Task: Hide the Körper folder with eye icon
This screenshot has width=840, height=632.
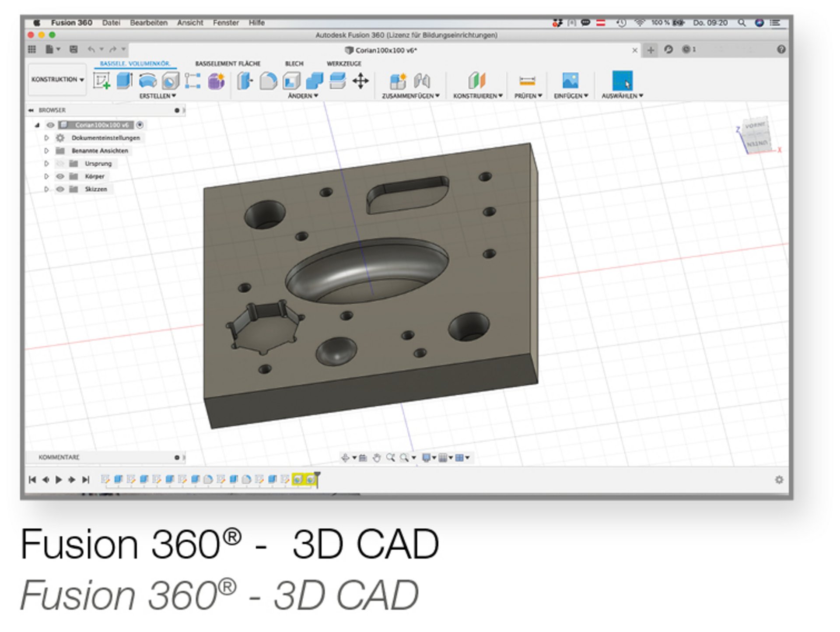Action: [60, 176]
